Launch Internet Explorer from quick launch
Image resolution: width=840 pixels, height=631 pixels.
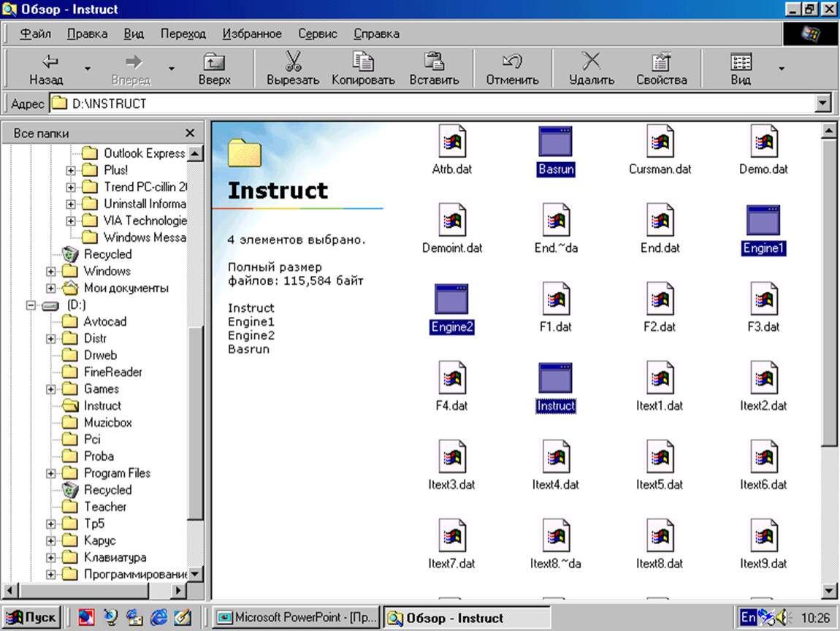pos(159,618)
